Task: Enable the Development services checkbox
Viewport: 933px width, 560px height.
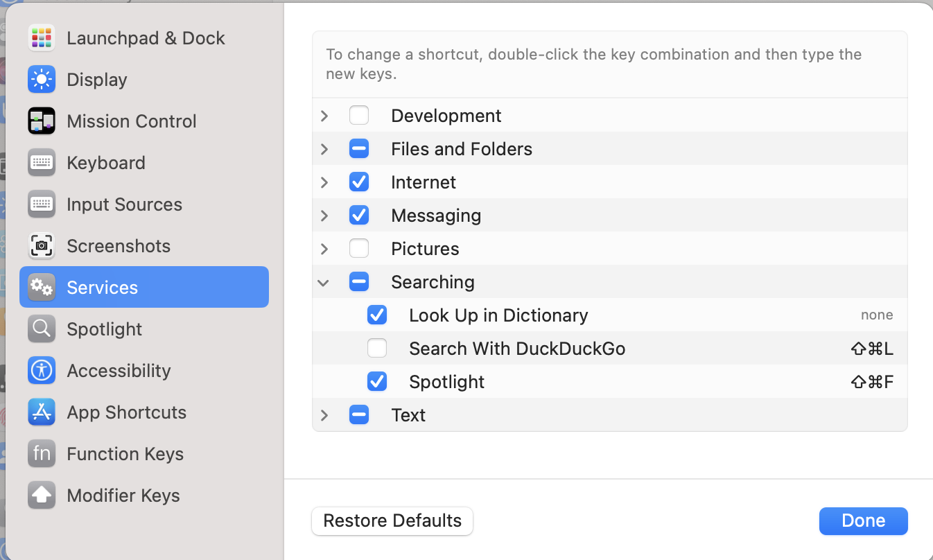Action: coord(359,115)
